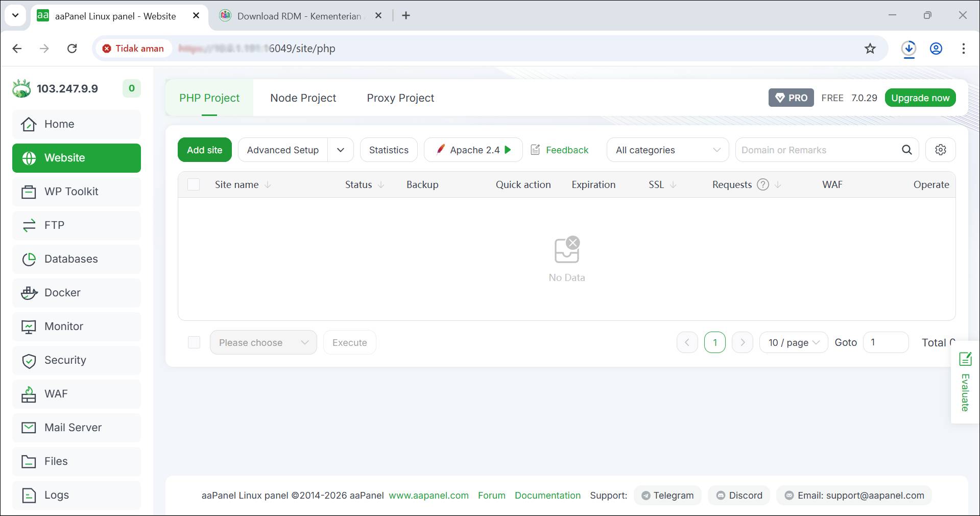Screen dimensions: 980x516
Task: Open the Documentation footer link
Action: [547, 495]
